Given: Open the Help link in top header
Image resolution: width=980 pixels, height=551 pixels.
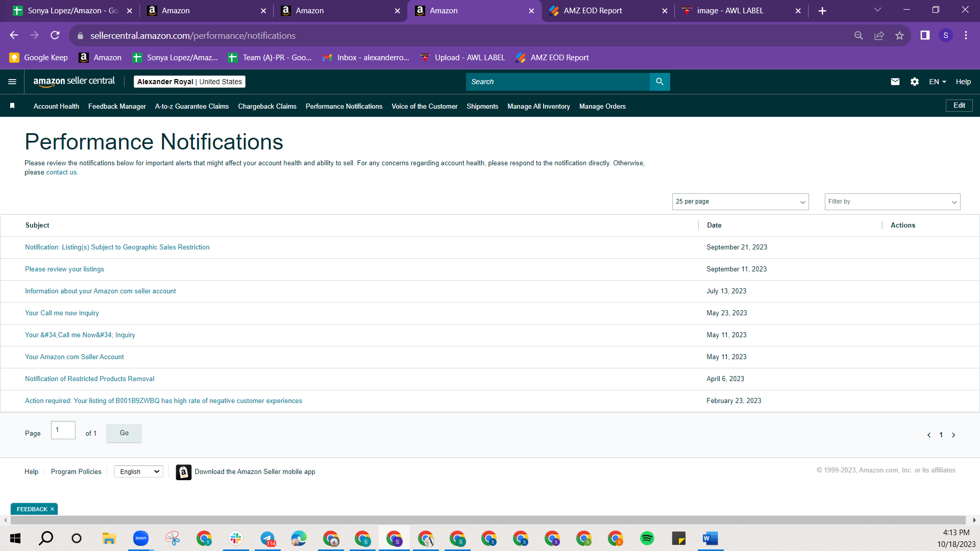Looking at the screenshot, I should pyautogui.click(x=963, y=82).
